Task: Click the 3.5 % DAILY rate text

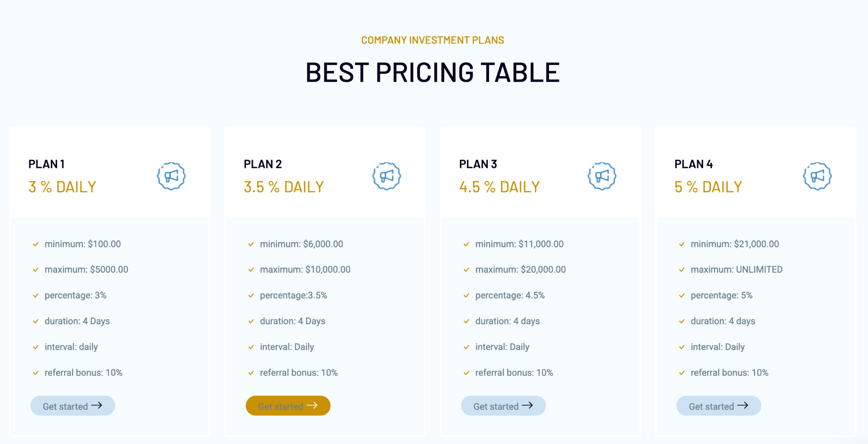Action: (x=284, y=187)
